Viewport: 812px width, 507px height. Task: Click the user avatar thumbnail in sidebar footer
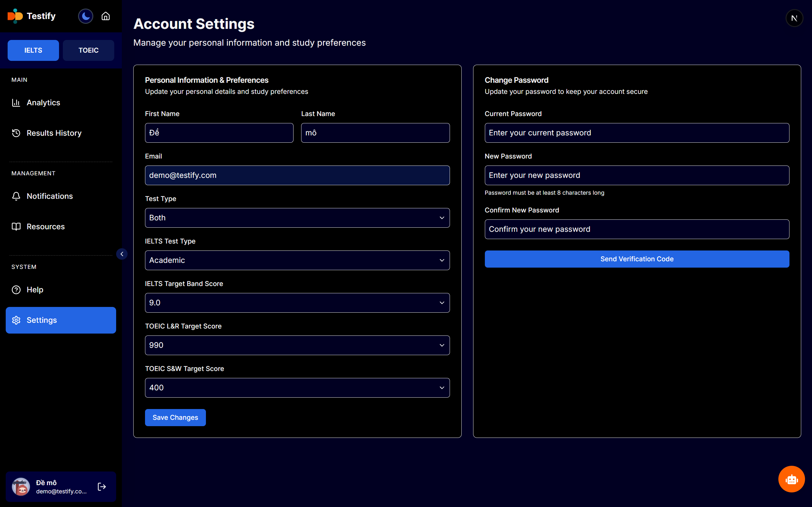[21, 486]
